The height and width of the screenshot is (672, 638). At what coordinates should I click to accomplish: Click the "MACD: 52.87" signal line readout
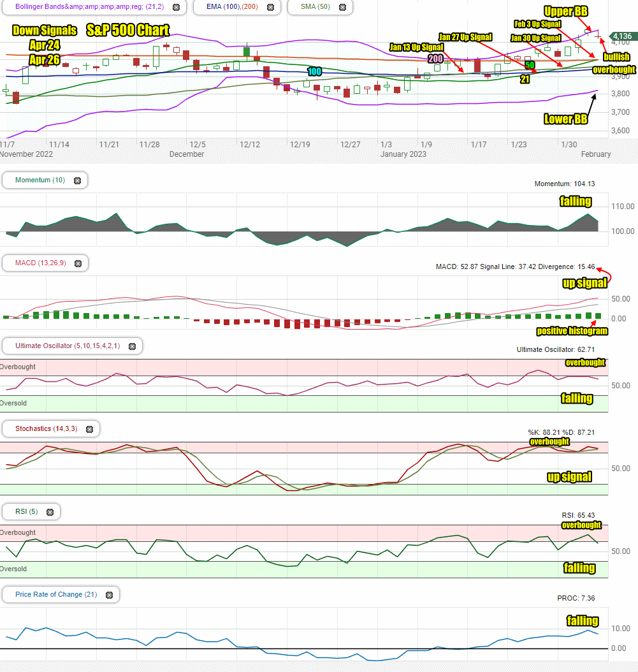(515, 267)
